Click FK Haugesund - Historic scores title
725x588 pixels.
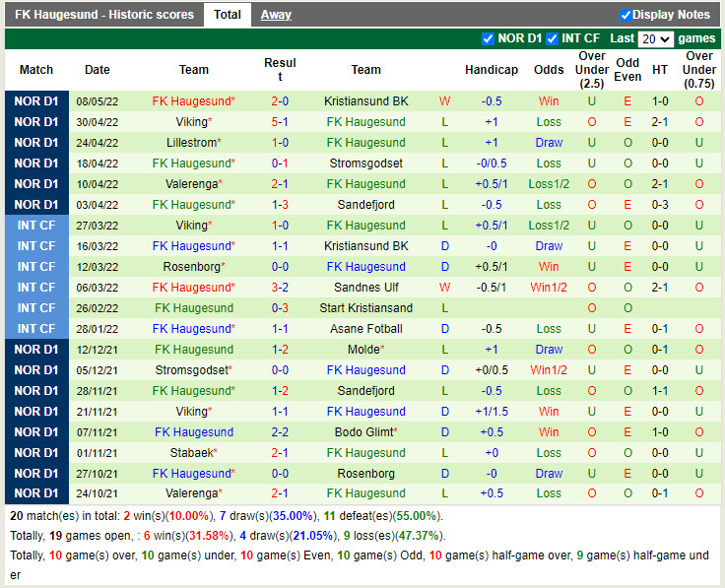tap(104, 15)
